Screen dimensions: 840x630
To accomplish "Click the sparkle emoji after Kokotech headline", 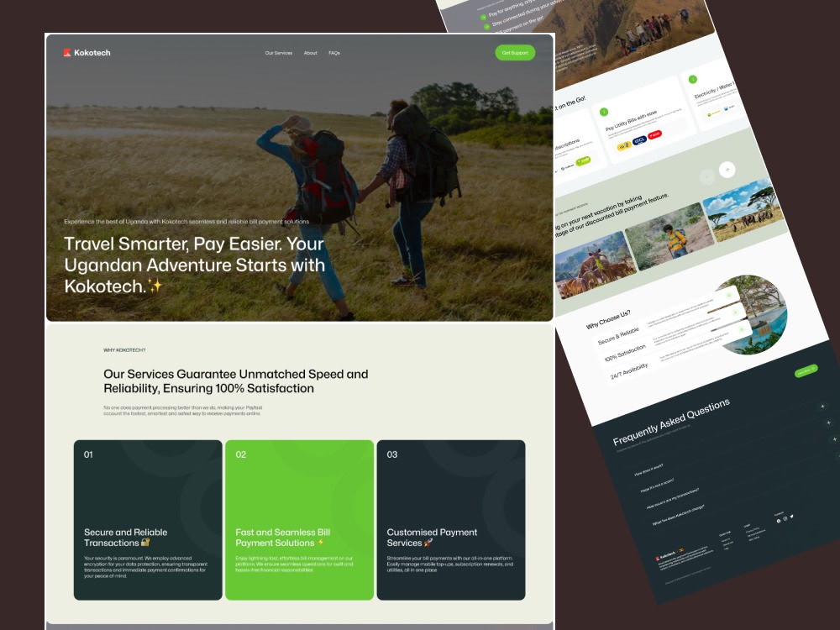I will [155, 286].
